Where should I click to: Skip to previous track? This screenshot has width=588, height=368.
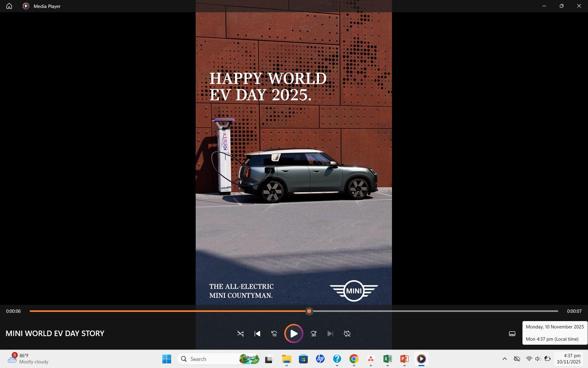(x=257, y=334)
